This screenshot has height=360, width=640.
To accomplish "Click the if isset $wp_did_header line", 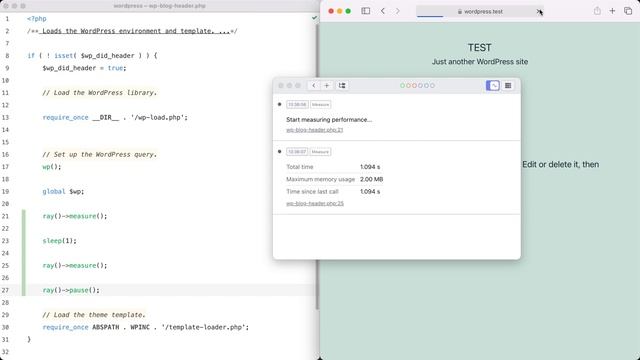I will pos(92,56).
